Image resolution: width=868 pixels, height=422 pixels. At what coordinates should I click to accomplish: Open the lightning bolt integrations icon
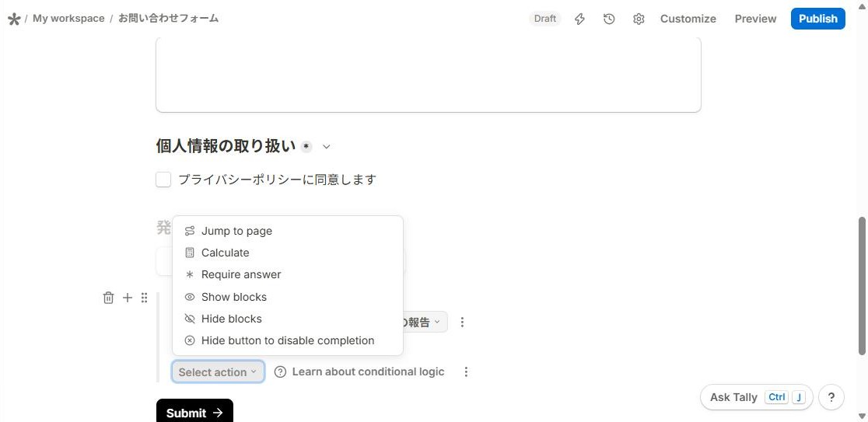point(579,19)
